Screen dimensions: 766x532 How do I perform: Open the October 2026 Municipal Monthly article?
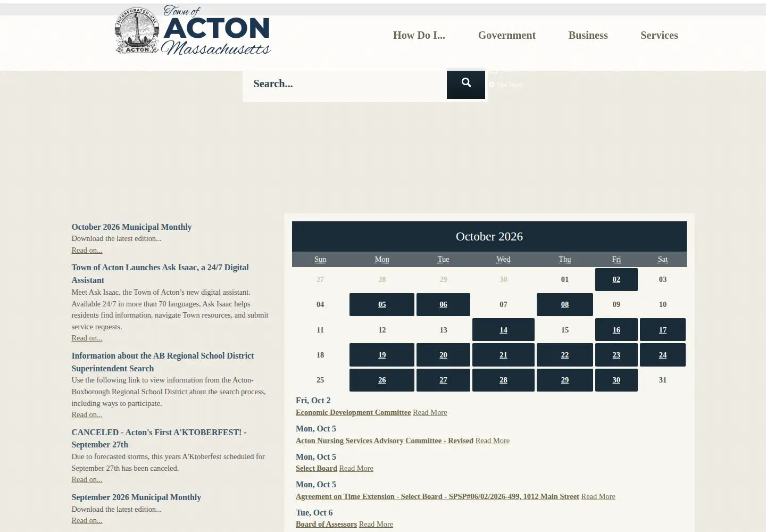pyautogui.click(x=131, y=227)
